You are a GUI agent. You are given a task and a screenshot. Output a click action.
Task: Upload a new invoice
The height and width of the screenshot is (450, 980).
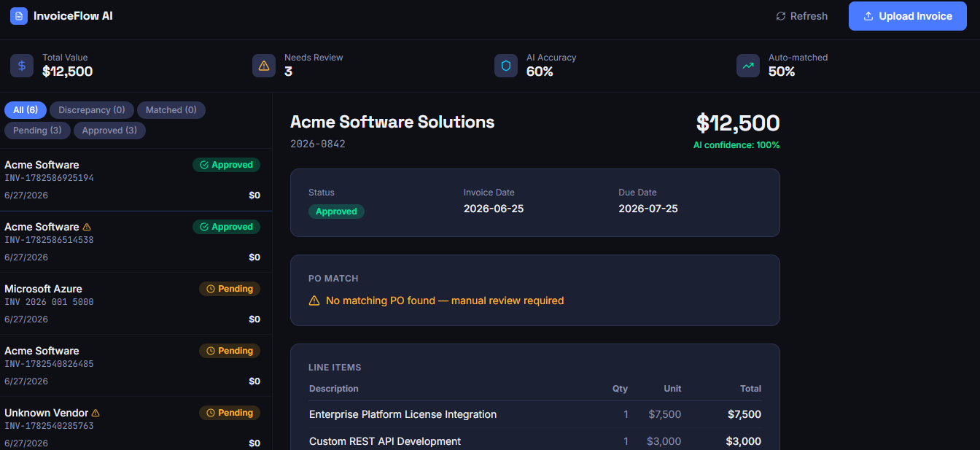pos(908,16)
